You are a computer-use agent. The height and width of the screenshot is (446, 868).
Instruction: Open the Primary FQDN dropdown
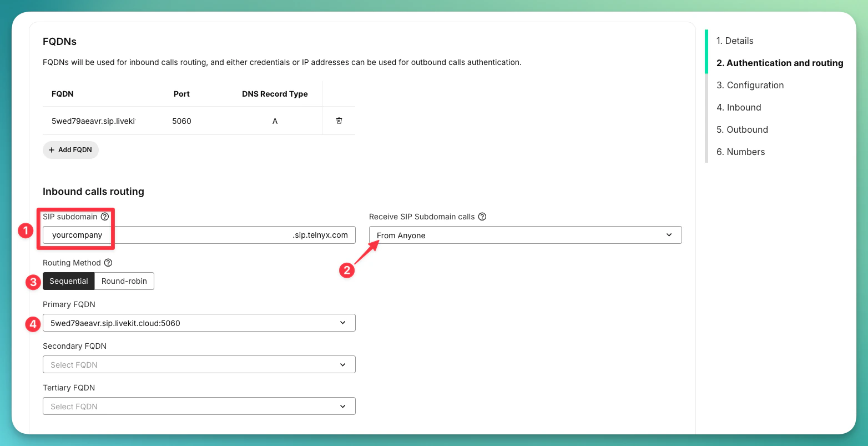pyautogui.click(x=199, y=322)
